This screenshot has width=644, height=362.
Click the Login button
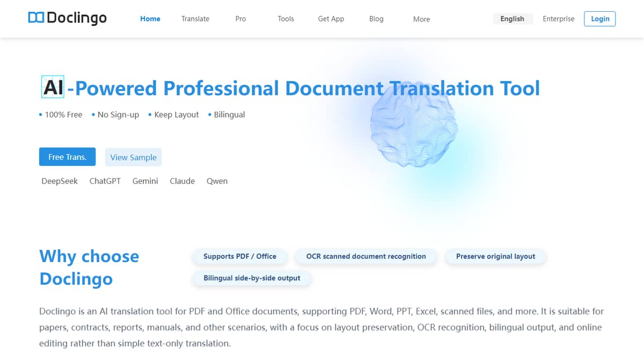(600, 19)
